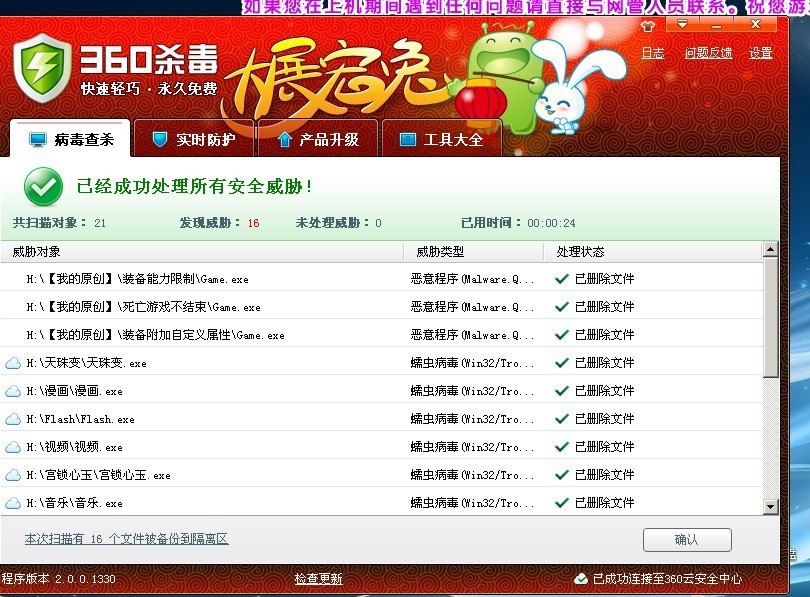810x597 pixels.
Task: Click the 已经成功处理所有安全威胁 message
Action: click(194, 186)
